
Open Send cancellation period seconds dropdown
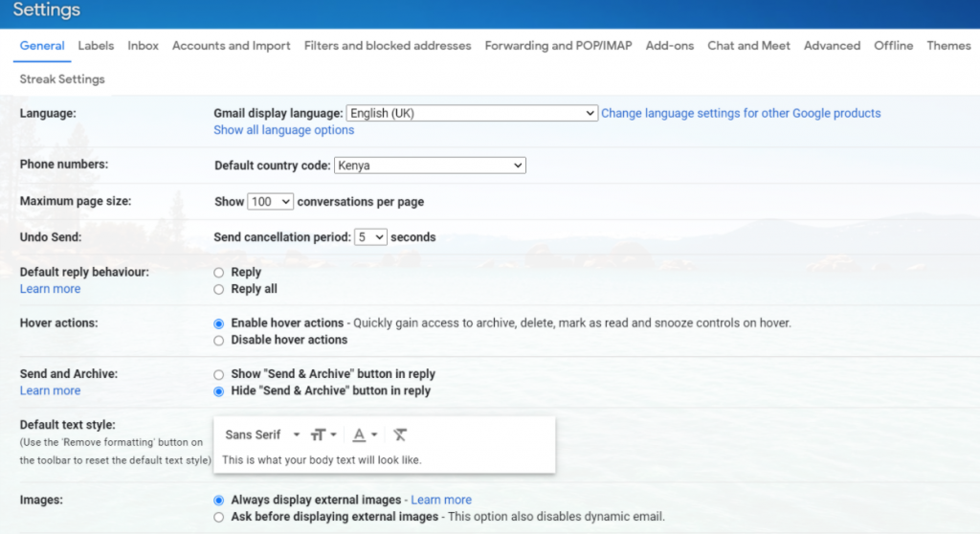(x=370, y=236)
